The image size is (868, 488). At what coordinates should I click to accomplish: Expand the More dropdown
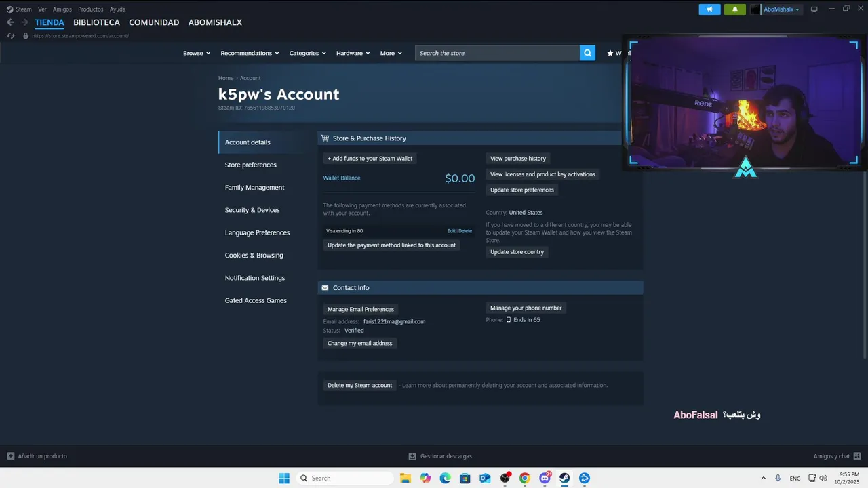coord(391,53)
